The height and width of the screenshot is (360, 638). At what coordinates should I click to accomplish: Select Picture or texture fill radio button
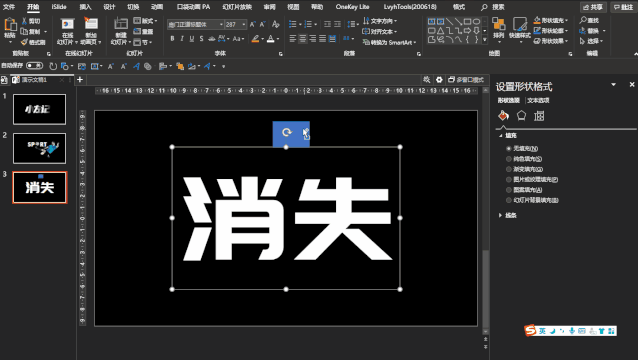tap(509, 179)
